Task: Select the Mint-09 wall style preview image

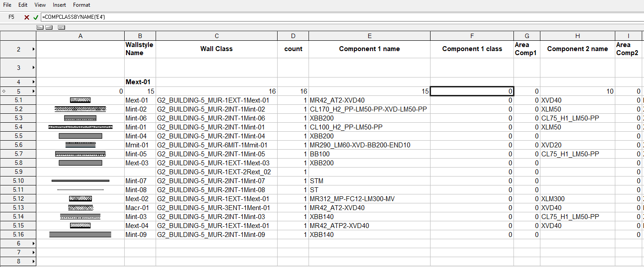Action: pos(80,234)
